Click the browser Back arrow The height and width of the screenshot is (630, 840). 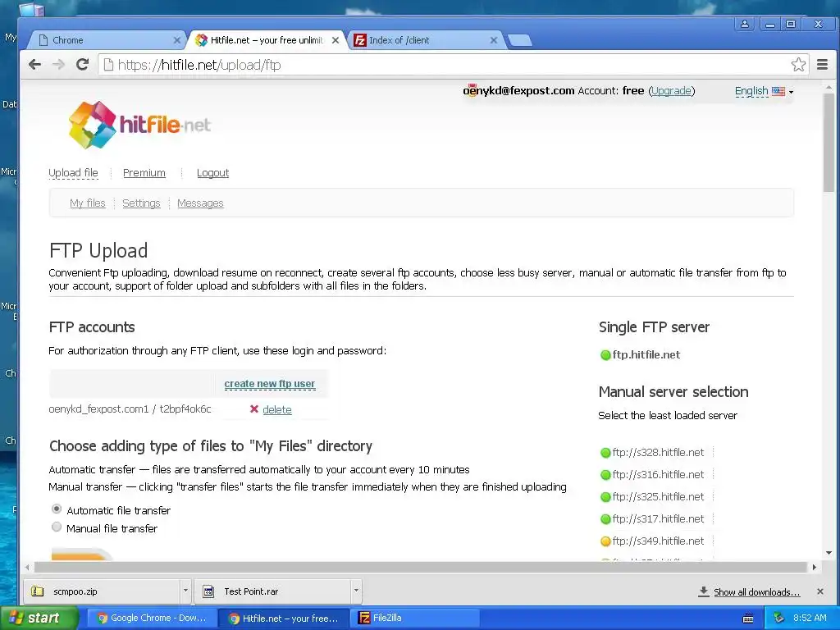point(34,65)
